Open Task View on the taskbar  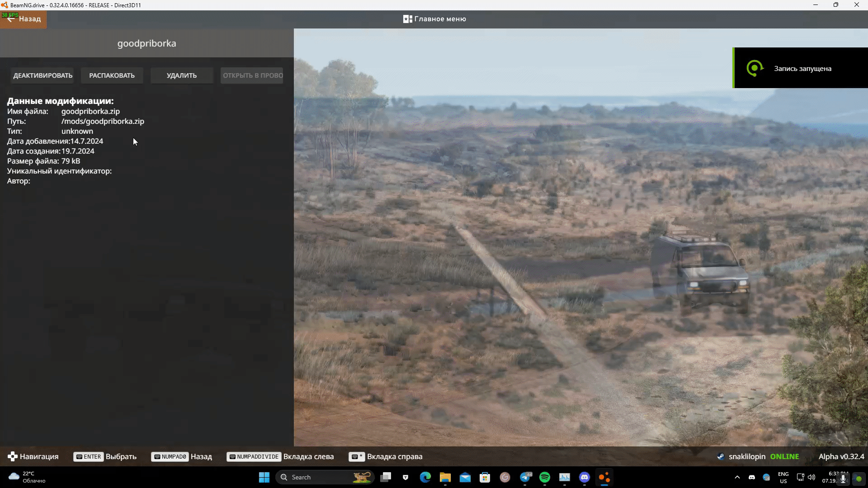[x=386, y=477]
